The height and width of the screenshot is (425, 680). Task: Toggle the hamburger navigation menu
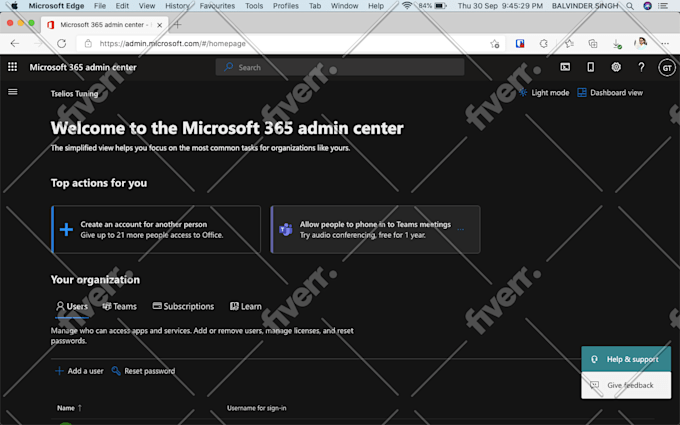pos(13,92)
